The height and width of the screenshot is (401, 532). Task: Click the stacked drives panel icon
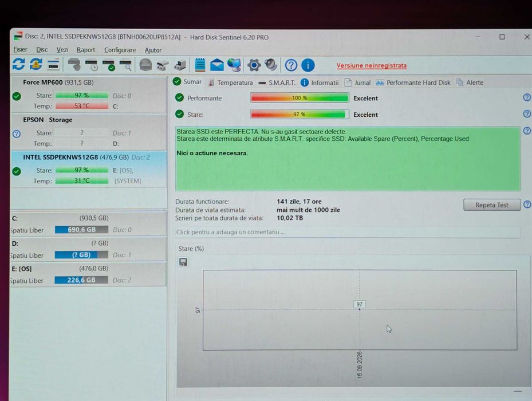coord(53,64)
